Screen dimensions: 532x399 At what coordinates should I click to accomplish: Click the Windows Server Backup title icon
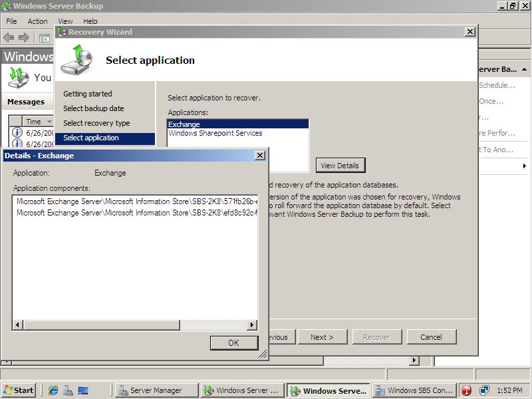(7, 6)
